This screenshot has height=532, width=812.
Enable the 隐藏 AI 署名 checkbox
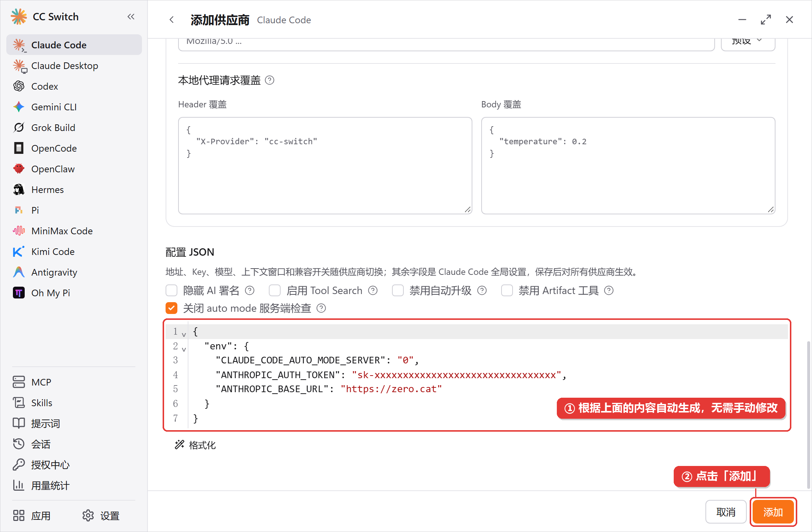[x=171, y=291]
